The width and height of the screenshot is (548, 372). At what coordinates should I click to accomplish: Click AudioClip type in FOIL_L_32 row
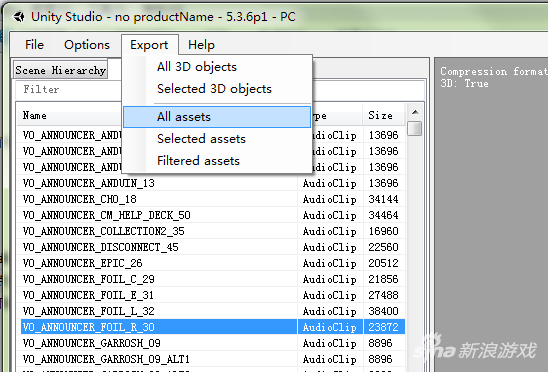click(x=330, y=311)
